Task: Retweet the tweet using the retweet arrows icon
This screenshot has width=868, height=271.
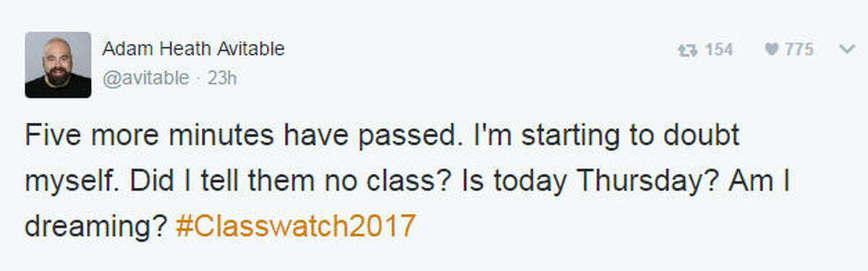Action: (x=686, y=51)
